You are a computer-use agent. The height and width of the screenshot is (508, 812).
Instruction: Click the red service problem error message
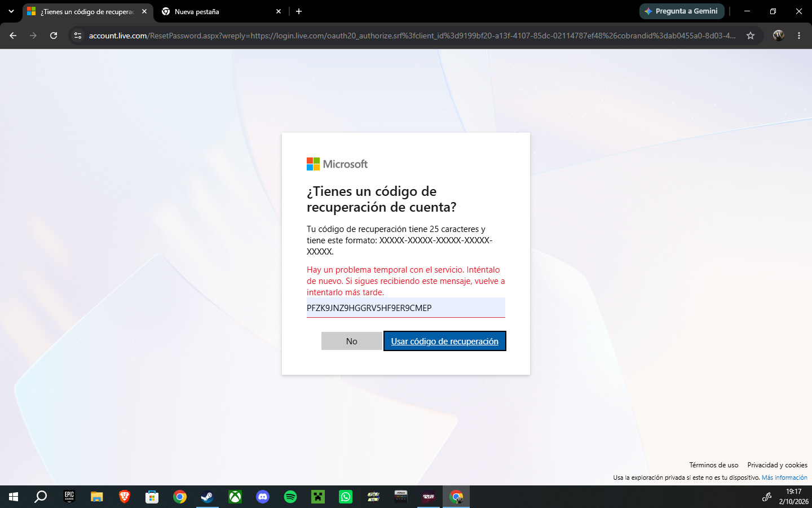click(406, 281)
